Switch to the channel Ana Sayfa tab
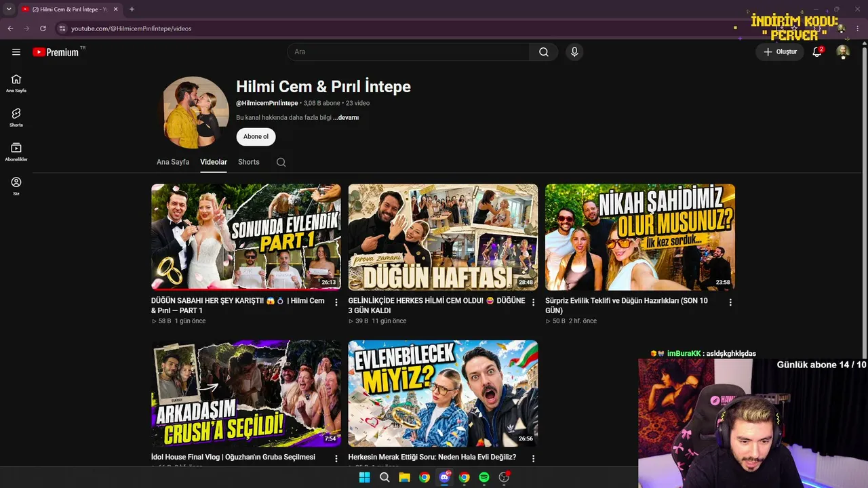Image resolution: width=868 pixels, height=488 pixels. point(173,162)
